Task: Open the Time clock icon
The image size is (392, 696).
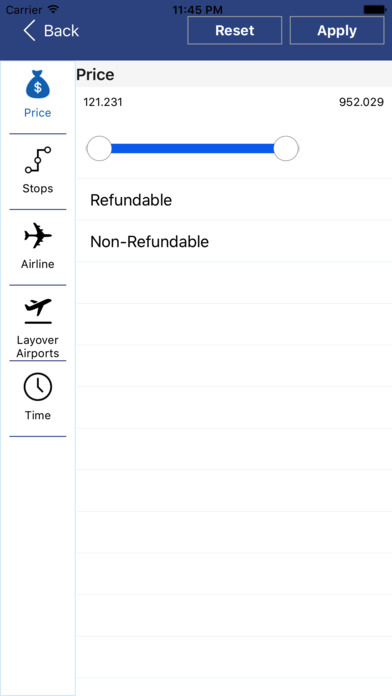Action: tap(38, 387)
